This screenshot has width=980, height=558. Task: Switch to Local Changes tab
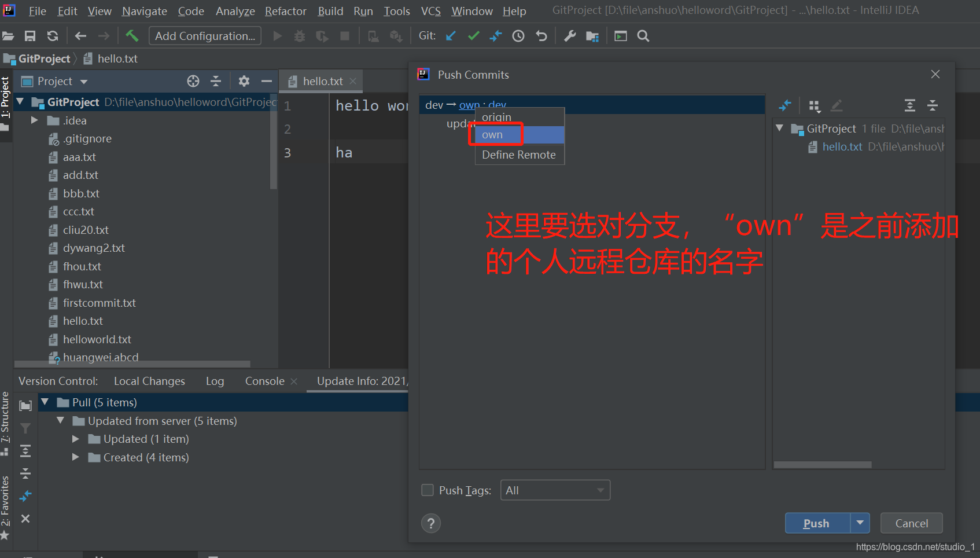[149, 381]
